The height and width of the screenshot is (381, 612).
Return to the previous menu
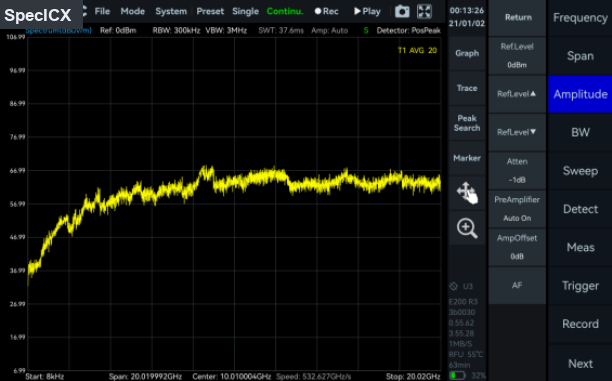click(518, 18)
